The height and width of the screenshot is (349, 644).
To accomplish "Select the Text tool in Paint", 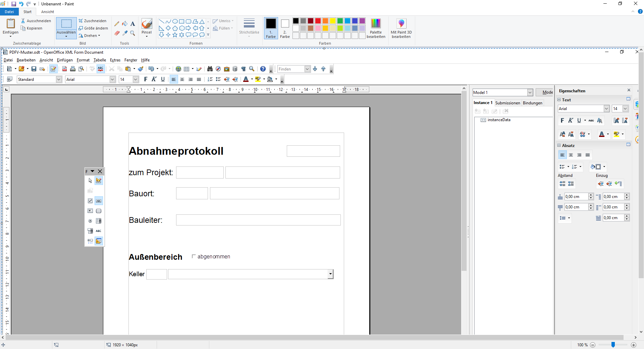I will [133, 24].
